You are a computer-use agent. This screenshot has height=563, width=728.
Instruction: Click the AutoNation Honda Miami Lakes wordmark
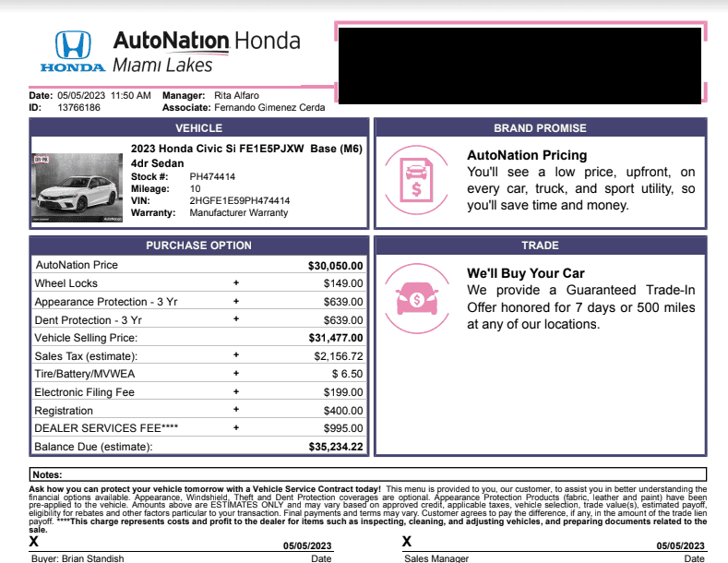click(x=207, y=51)
